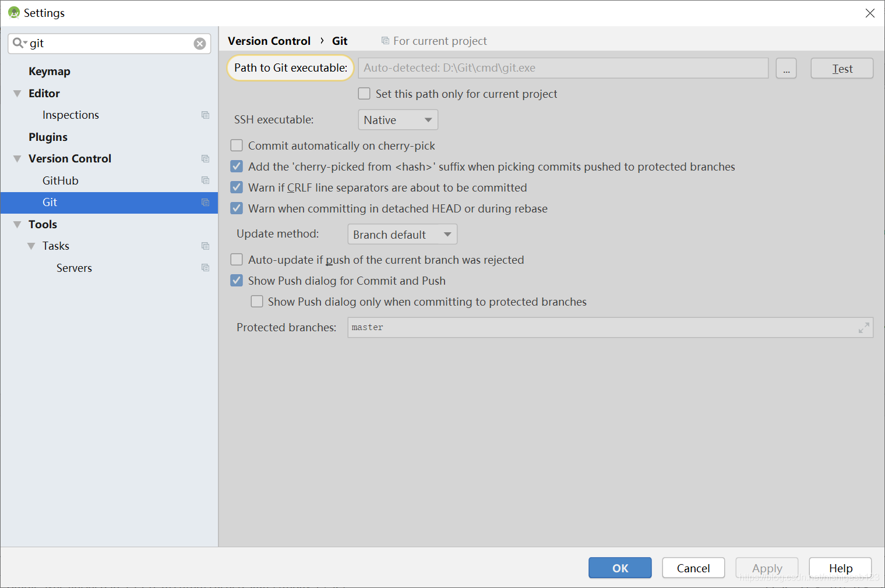The width and height of the screenshot is (885, 588).
Task: Click the 'Version Control' breadcrumb text
Action: coord(269,41)
